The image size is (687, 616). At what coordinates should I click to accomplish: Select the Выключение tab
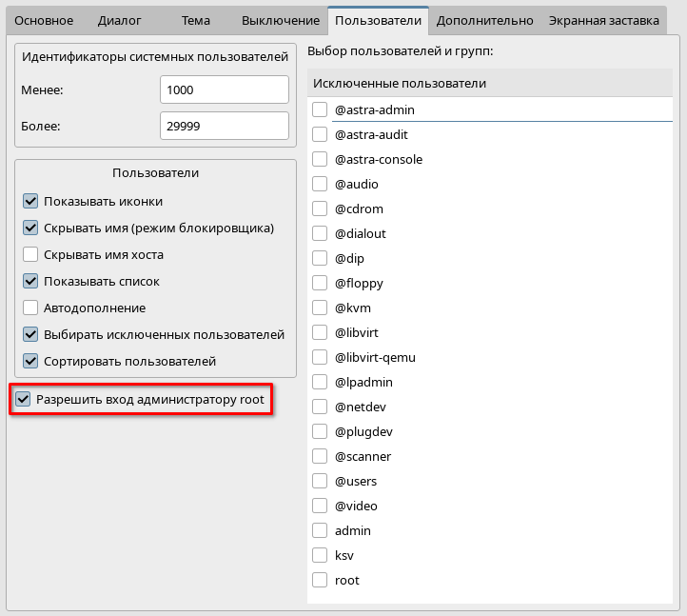click(x=280, y=20)
